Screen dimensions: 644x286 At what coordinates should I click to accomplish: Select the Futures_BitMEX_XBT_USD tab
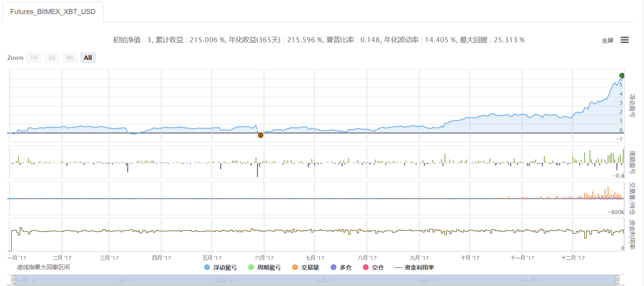tap(53, 12)
